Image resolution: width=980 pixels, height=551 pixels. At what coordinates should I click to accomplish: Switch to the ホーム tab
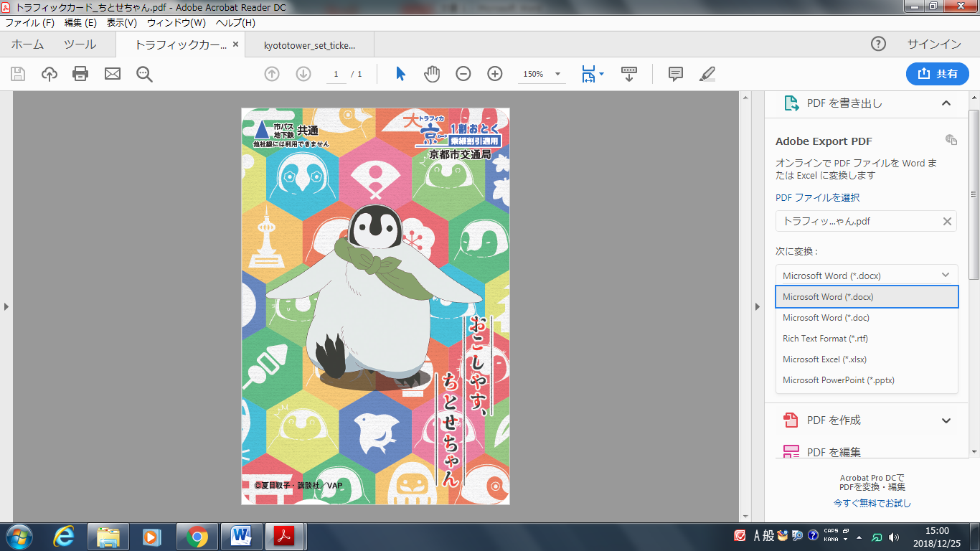tap(27, 44)
